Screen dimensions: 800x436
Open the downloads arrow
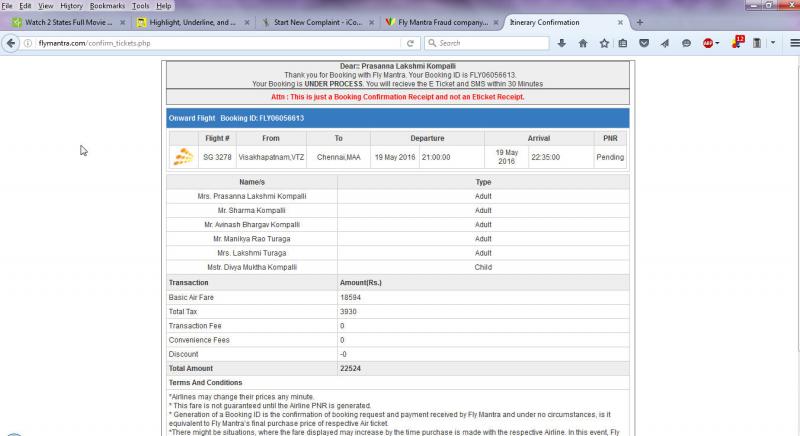click(x=562, y=43)
